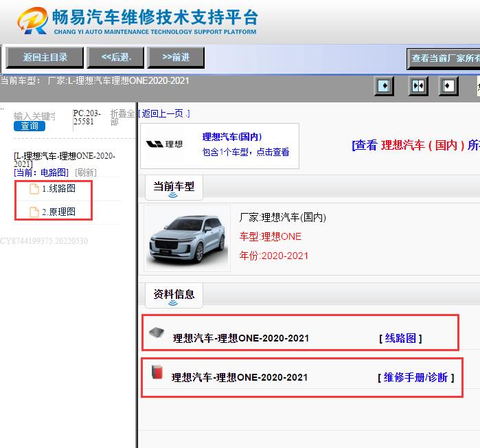This screenshot has height=448, width=480.
Task: Click the 返回上一页 link
Action: pos(164,114)
